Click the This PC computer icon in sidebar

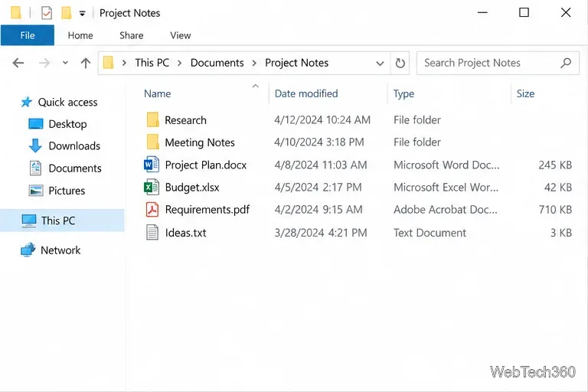(29, 221)
